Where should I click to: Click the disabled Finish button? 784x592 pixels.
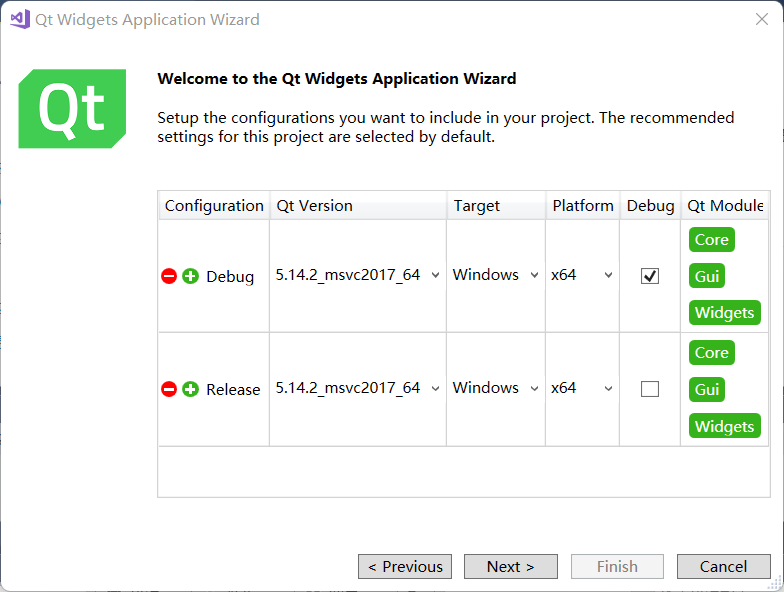[x=617, y=566]
